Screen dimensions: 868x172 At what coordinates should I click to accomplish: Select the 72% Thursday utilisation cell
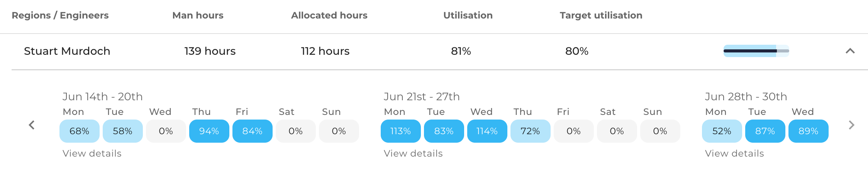point(531,131)
